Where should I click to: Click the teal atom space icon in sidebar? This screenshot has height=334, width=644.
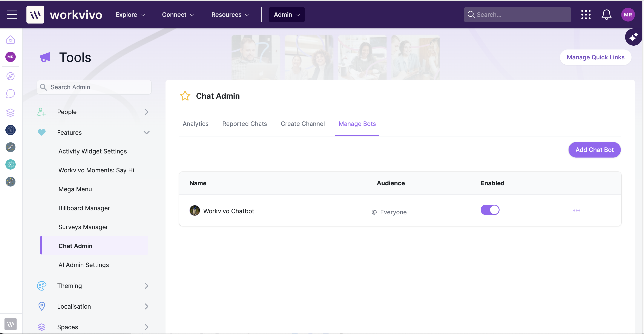[11, 164]
